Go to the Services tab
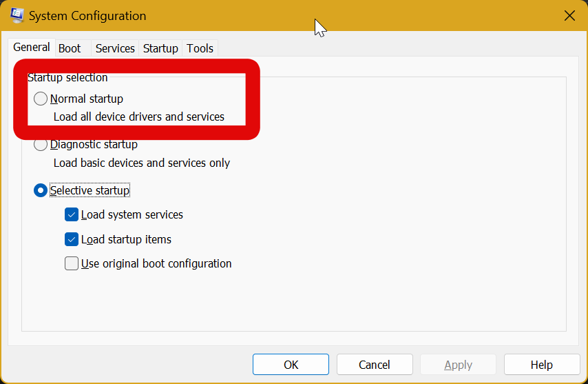This screenshot has width=588, height=384. (x=115, y=48)
